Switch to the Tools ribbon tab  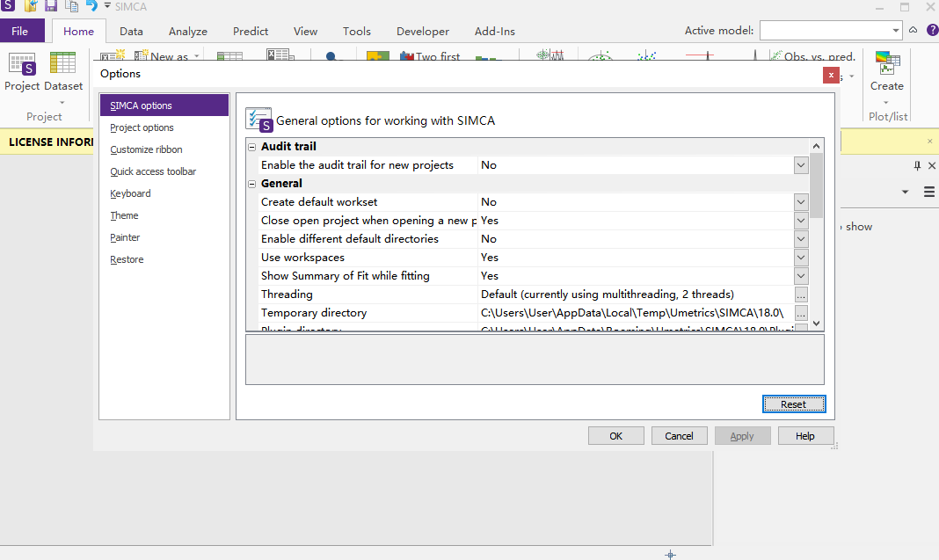pos(357,31)
